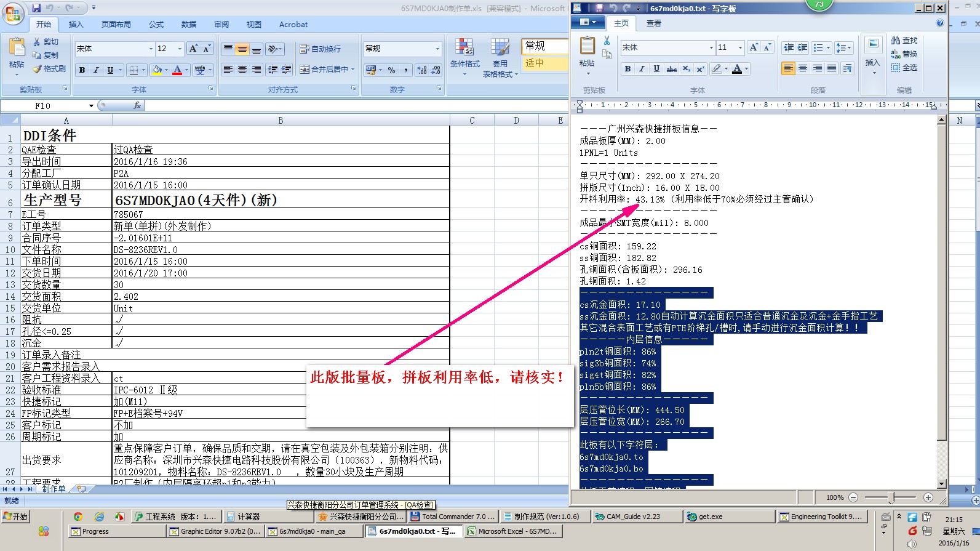Open Excel 插入 ribbon tab
The height and width of the screenshot is (551, 980).
tap(76, 25)
